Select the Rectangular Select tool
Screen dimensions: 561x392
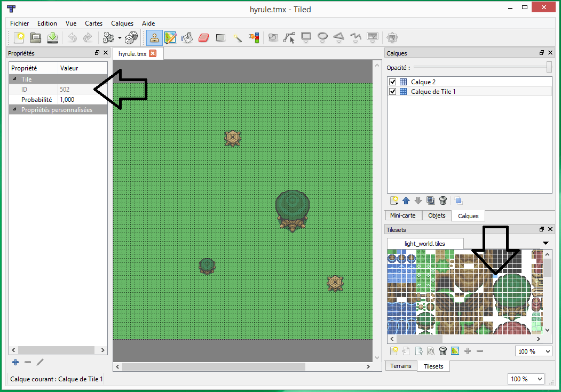point(221,37)
